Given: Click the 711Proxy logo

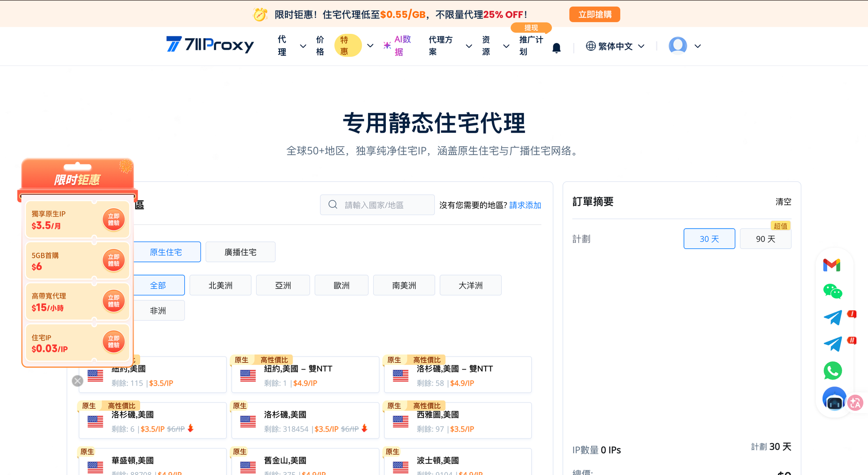Looking at the screenshot, I should tap(210, 45).
